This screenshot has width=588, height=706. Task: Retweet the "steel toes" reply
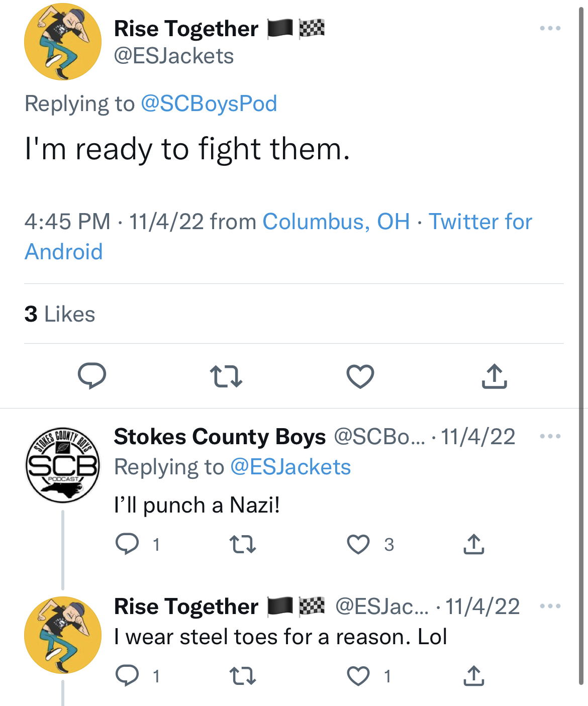tap(243, 676)
